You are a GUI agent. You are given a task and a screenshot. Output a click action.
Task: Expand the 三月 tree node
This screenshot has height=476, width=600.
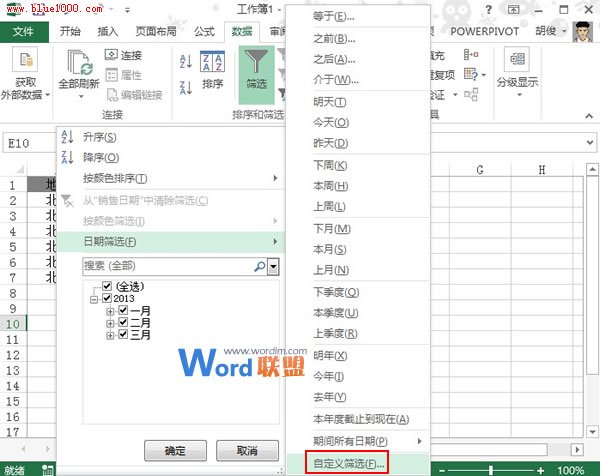click(110, 336)
